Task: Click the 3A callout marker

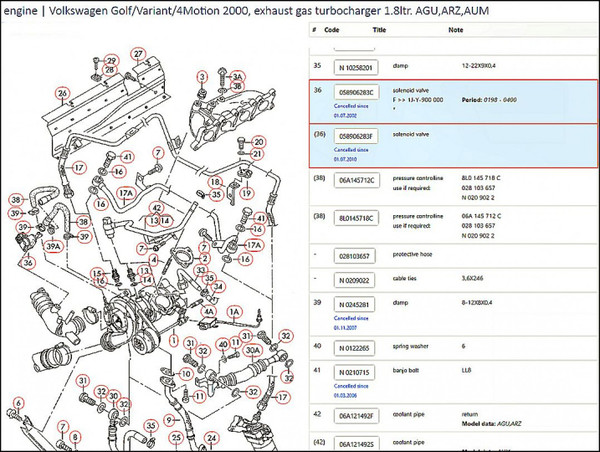Action: 237,76
